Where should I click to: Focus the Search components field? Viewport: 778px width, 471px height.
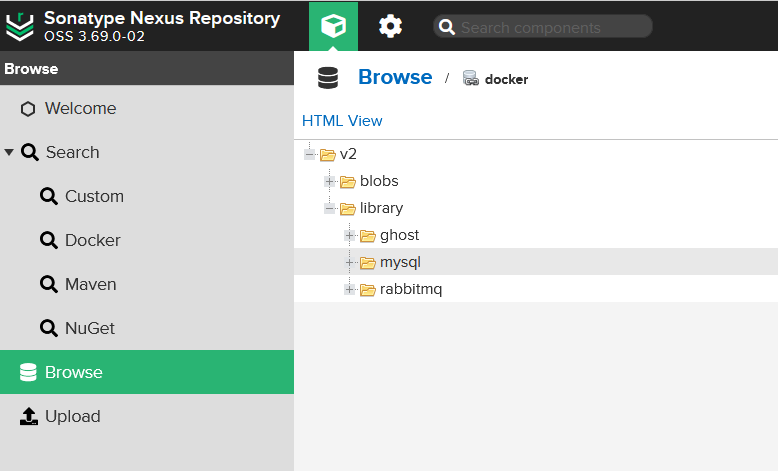point(552,27)
